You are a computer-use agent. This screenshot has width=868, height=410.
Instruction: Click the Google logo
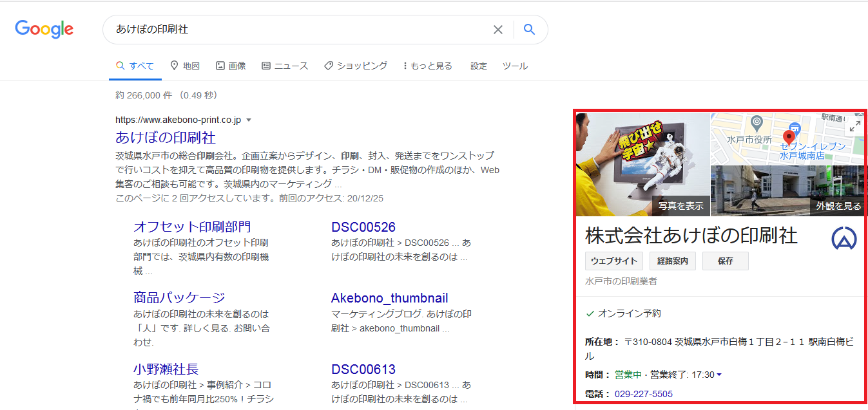[x=44, y=29]
